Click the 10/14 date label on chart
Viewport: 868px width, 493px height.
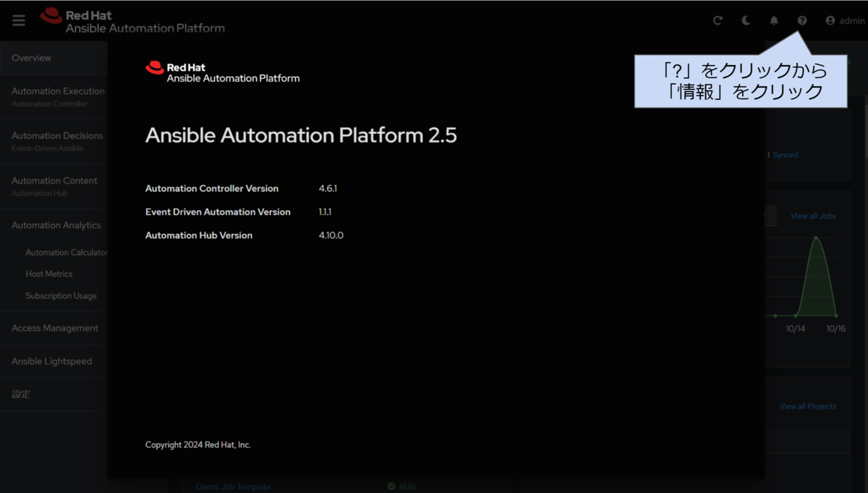tap(796, 329)
